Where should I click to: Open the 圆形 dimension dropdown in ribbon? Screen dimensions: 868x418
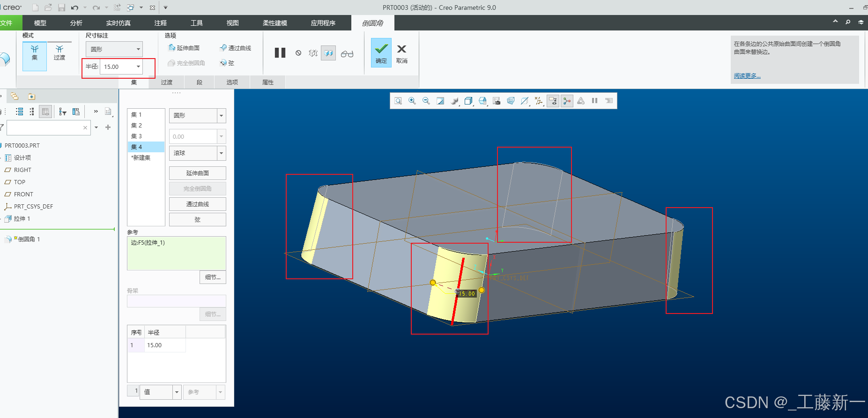click(x=114, y=49)
